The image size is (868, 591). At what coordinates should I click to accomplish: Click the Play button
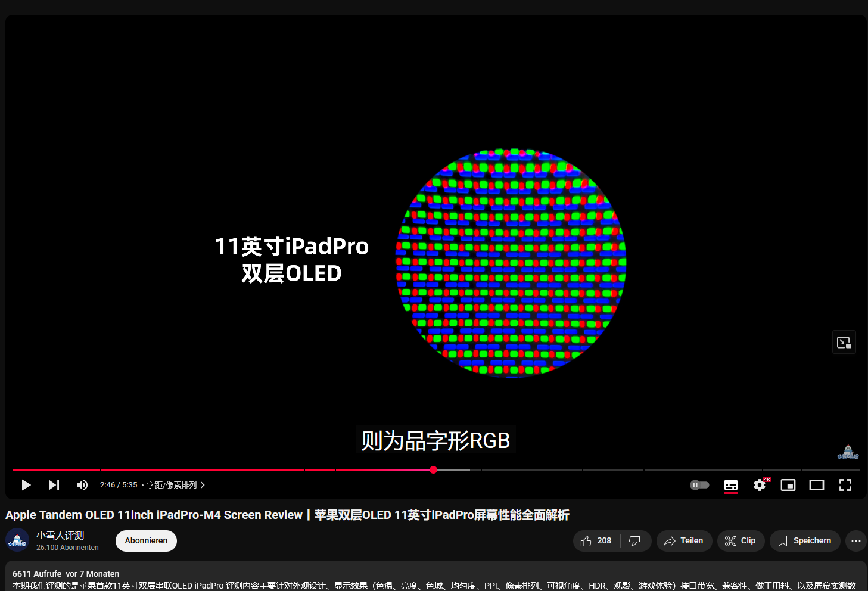26,485
